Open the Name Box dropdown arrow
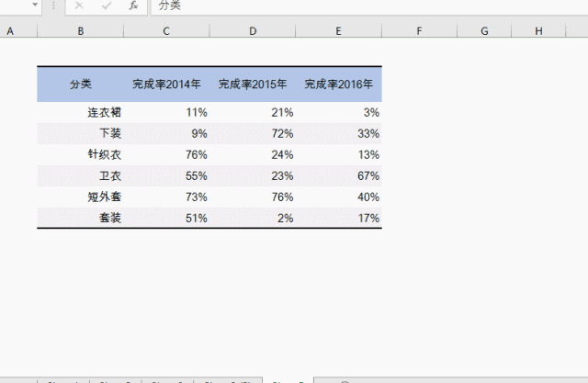The image size is (588, 383). click(x=35, y=5)
